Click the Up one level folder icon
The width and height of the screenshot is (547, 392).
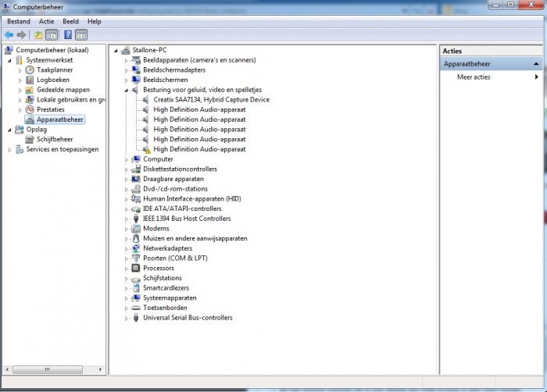pos(38,35)
